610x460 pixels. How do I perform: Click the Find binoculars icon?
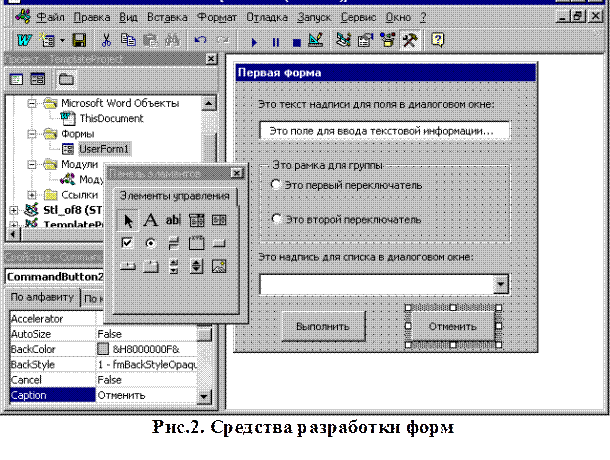click(x=172, y=40)
